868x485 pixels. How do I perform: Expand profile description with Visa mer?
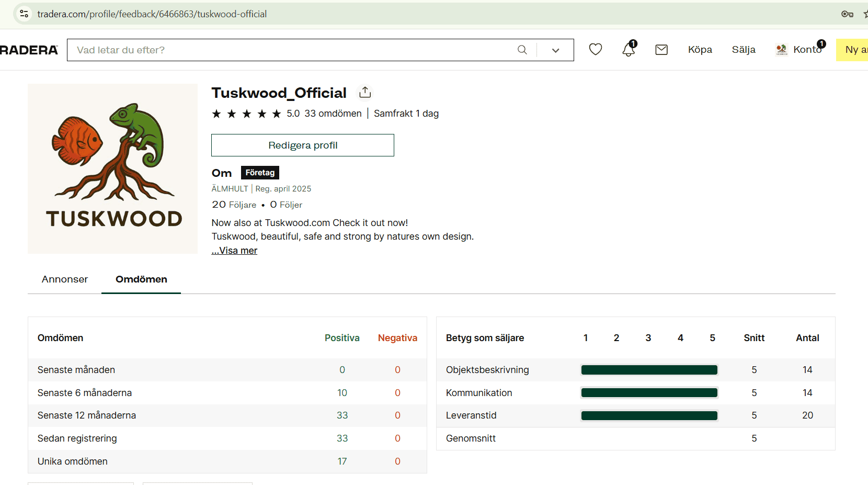point(234,251)
